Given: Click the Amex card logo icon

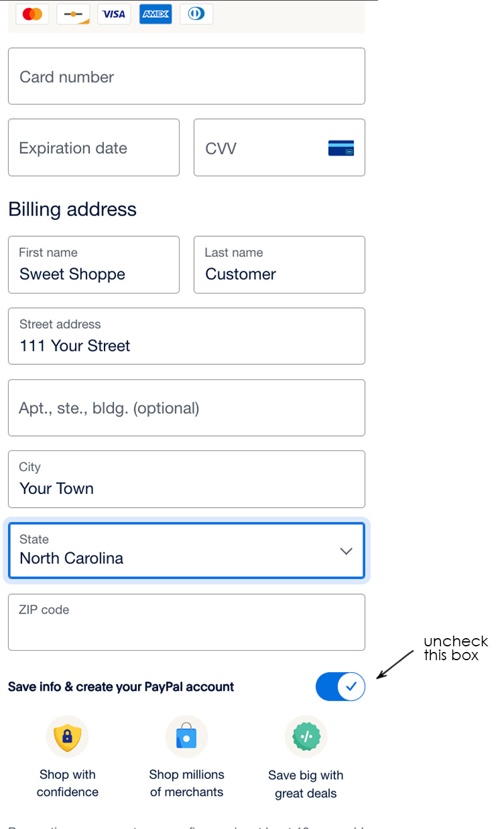Looking at the screenshot, I should pos(156,13).
